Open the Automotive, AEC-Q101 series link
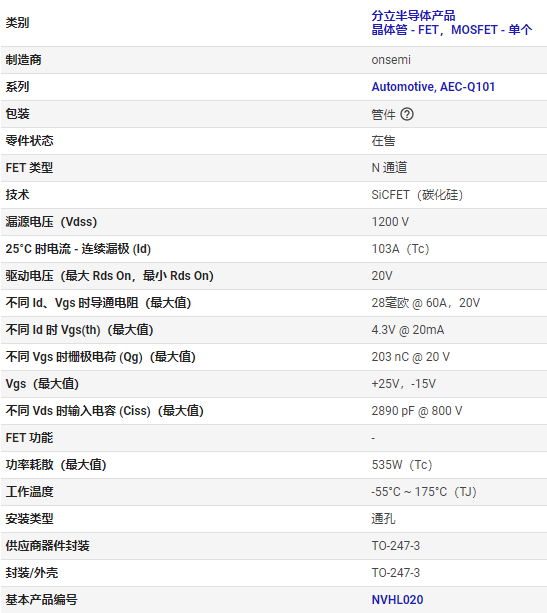The image size is (547, 613). (x=433, y=87)
